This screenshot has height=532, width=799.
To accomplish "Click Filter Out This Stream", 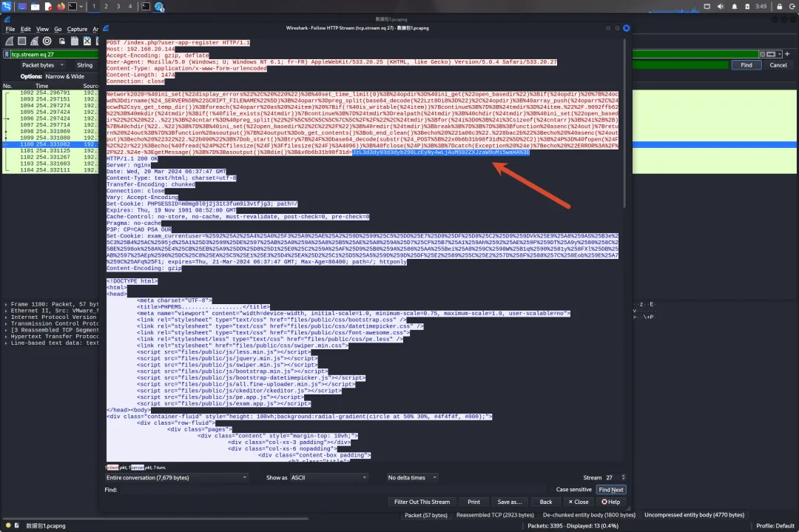I will click(422, 502).
